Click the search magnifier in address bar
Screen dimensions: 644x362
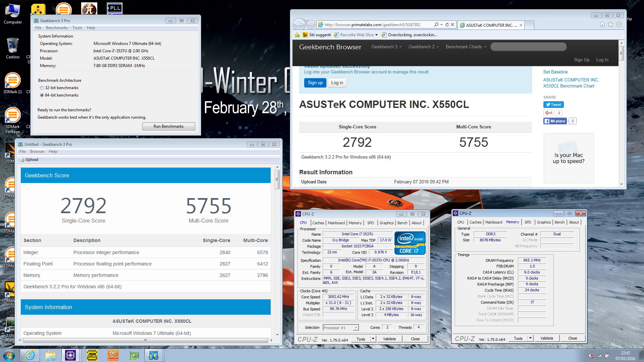point(436,24)
